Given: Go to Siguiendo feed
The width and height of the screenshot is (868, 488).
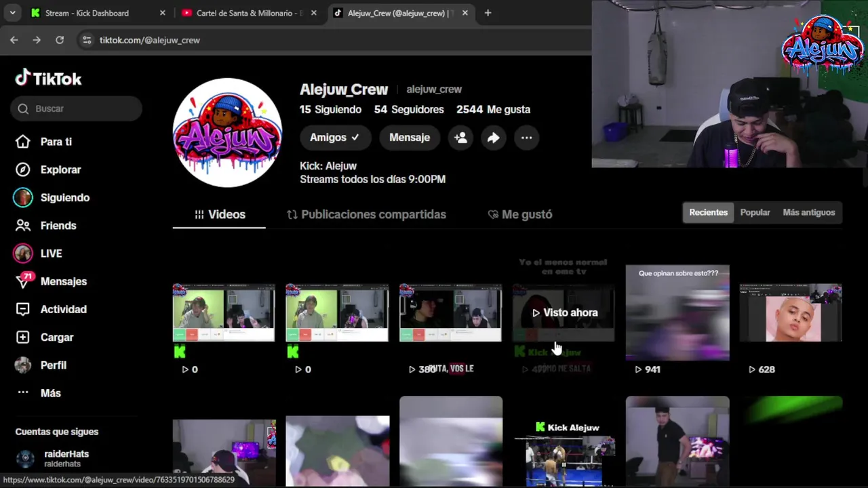Looking at the screenshot, I should [x=53, y=197].
